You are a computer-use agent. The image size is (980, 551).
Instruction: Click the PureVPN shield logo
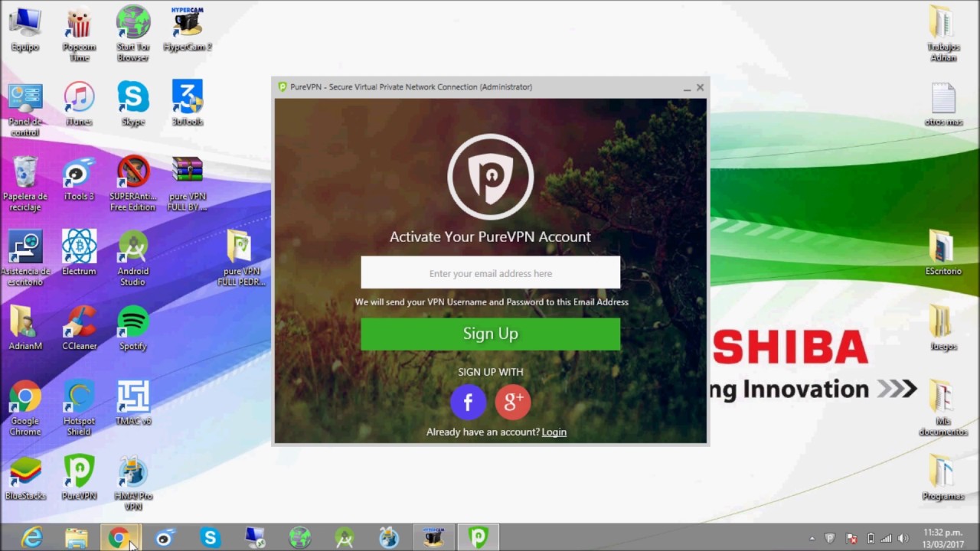coord(490,176)
